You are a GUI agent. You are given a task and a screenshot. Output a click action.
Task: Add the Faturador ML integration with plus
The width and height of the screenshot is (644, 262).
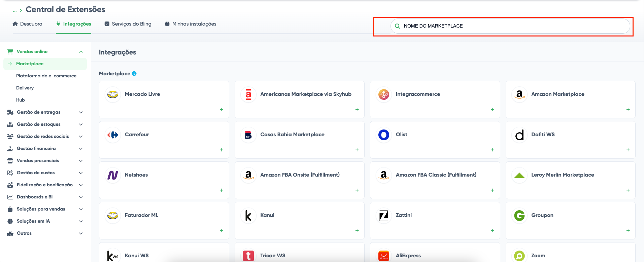point(222,231)
